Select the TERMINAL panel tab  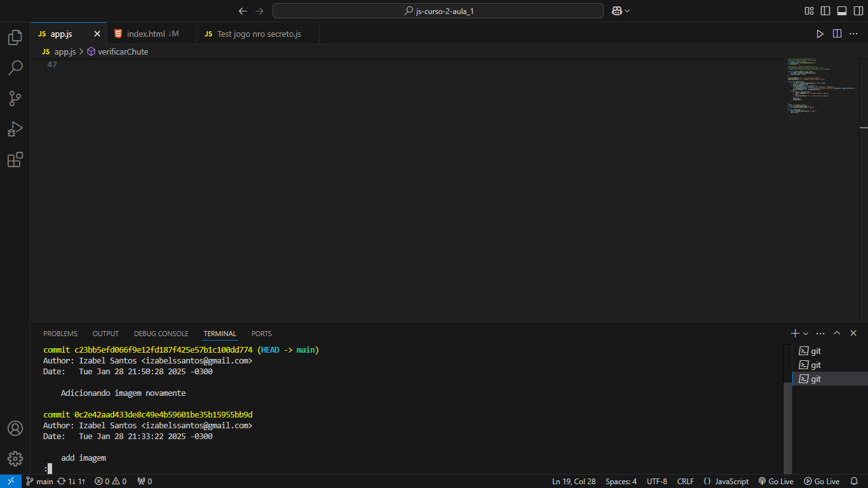click(x=220, y=334)
